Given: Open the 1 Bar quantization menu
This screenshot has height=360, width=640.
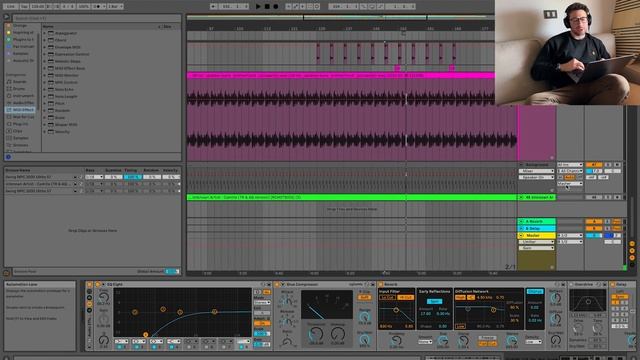Looking at the screenshot, I should pos(116,7).
